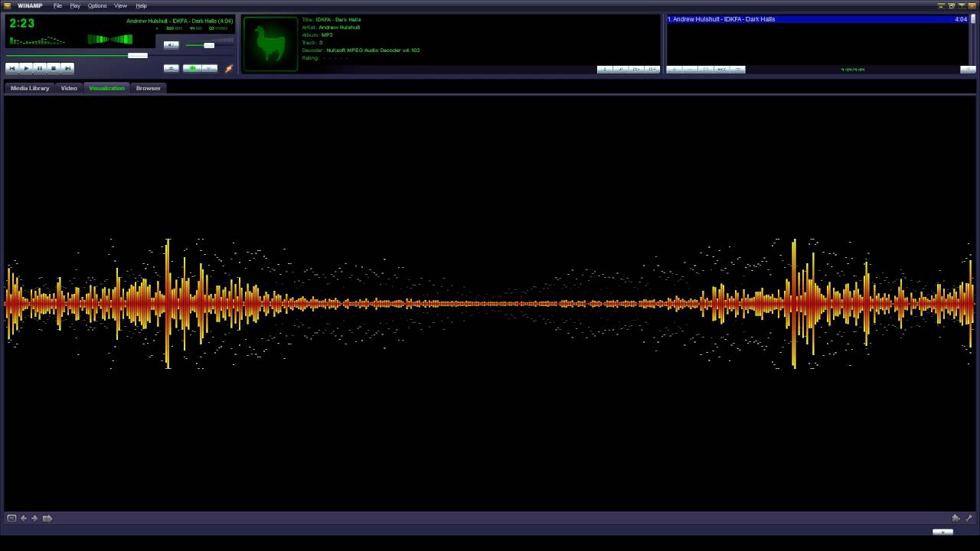This screenshot has height=551, width=980.
Task: Open the File menu
Action: 57,5
